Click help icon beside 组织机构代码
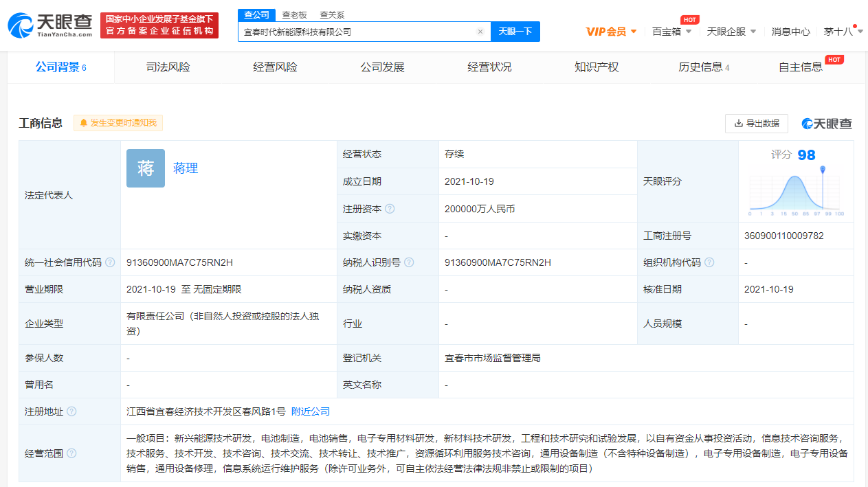The height and width of the screenshot is (487, 868). click(709, 262)
